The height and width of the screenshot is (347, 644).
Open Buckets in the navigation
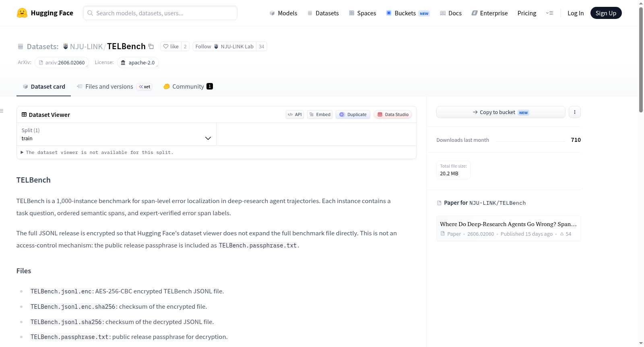click(408, 13)
